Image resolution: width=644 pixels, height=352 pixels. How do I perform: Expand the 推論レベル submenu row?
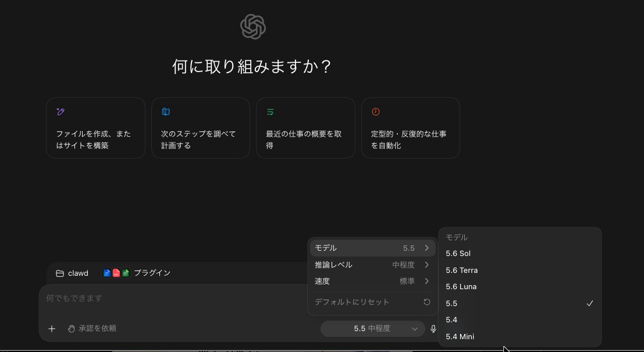(x=372, y=265)
